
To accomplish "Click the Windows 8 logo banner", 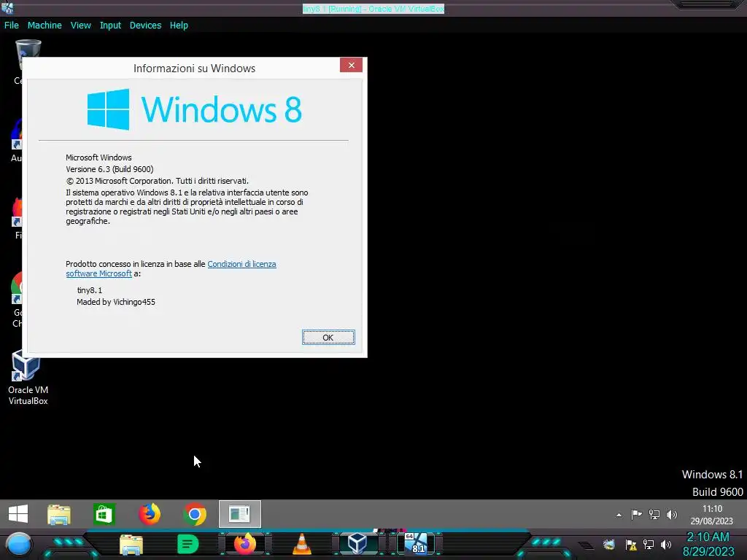I will coord(194,109).
